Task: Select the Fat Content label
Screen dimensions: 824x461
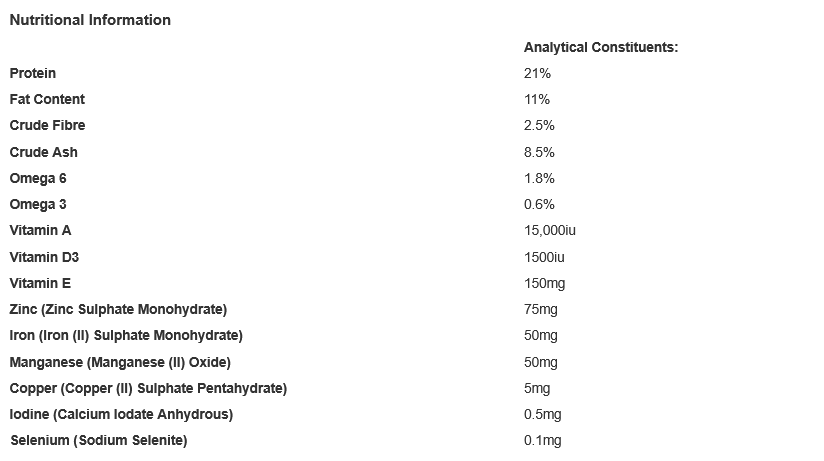Action: point(47,99)
